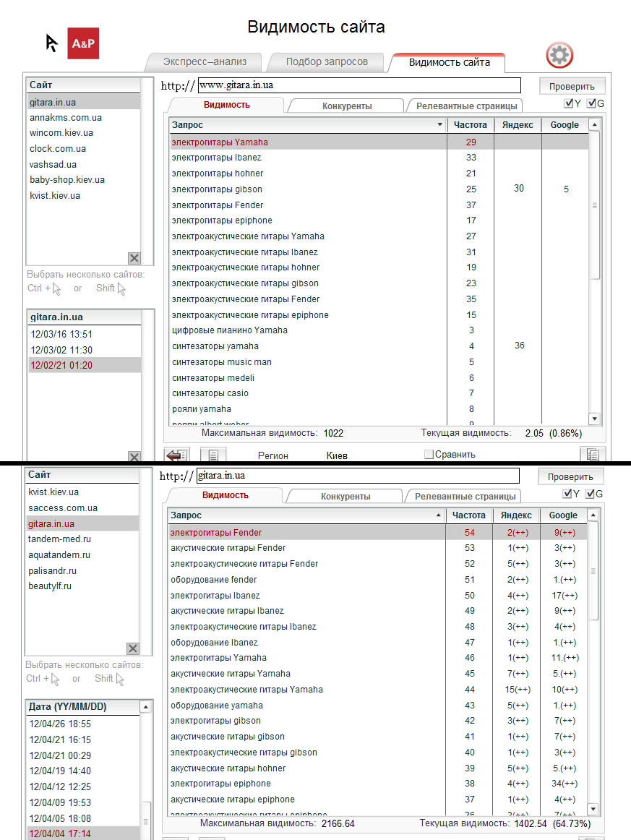This screenshot has height=840, width=631.
Task: Open the Экспресс–анализ tab
Action: (205, 62)
